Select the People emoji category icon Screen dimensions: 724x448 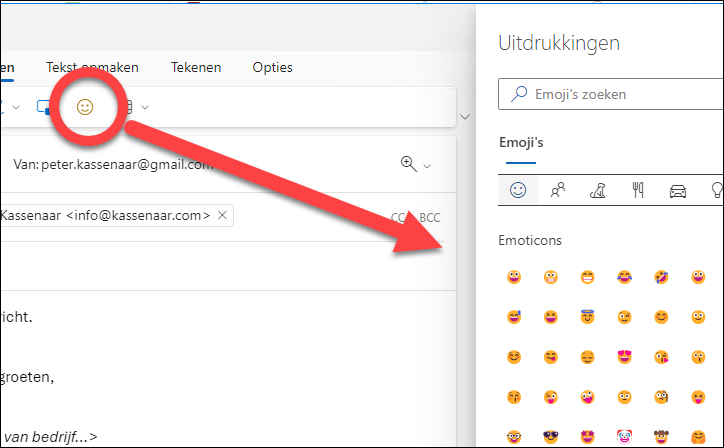[x=558, y=190]
